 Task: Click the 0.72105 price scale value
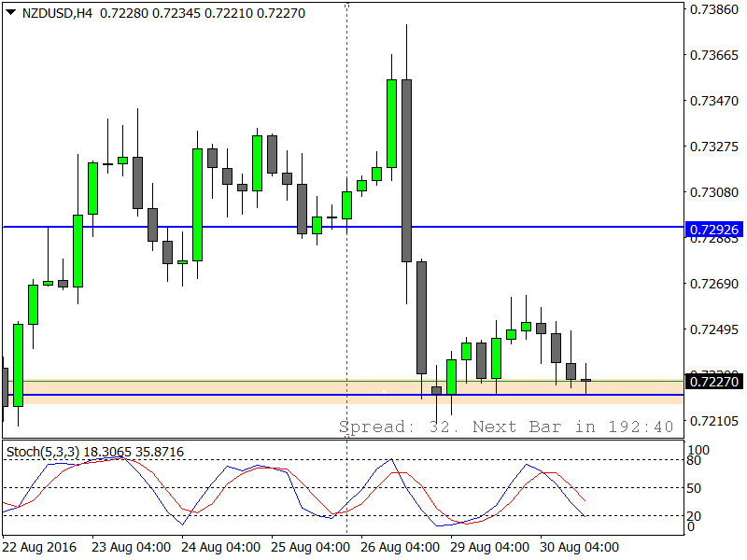point(713,421)
